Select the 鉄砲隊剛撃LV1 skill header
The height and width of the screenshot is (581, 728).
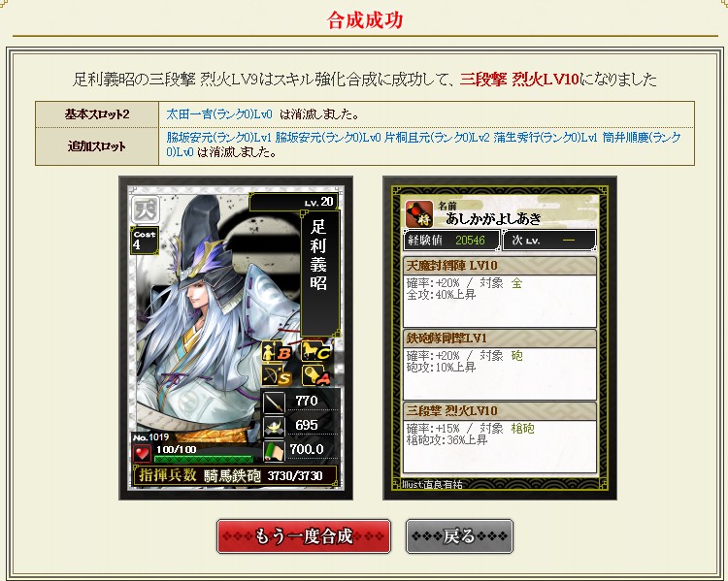tap(500, 339)
